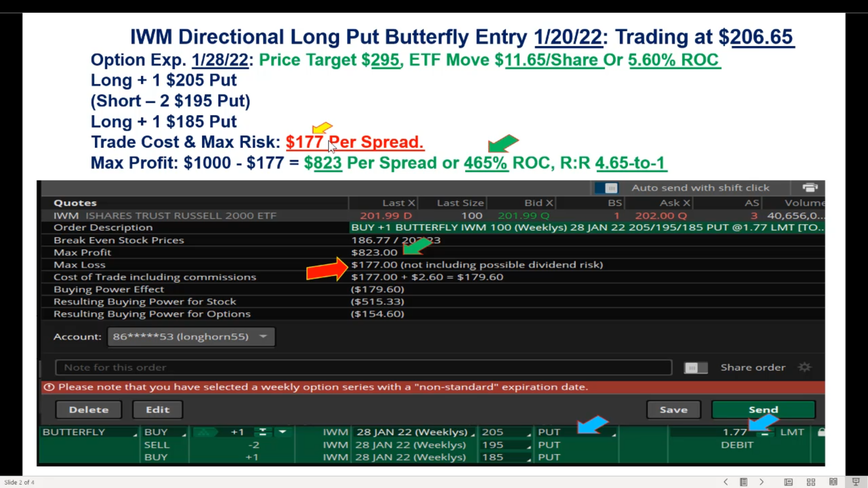This screenshot has width=868, height=488.
Task: Toggle Auto send with shift click
Action: [x=607, y=188]
